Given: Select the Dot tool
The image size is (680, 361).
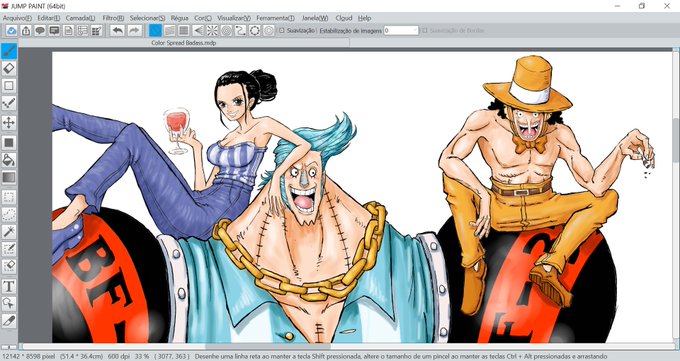Looking at the screenshot, I should coord(9,86).
